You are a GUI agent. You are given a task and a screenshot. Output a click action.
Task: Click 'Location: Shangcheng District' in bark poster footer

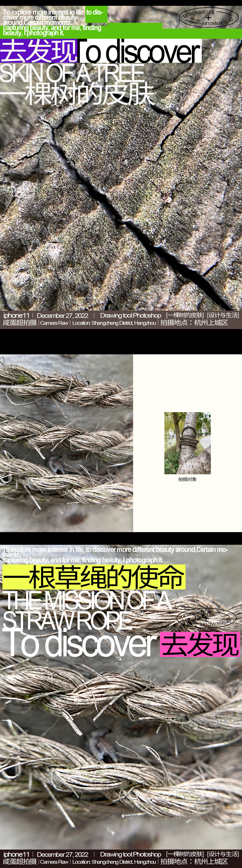tap(114, 323)
